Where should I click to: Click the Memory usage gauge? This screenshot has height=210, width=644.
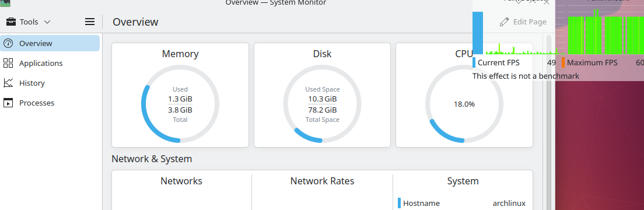point(180,104)
